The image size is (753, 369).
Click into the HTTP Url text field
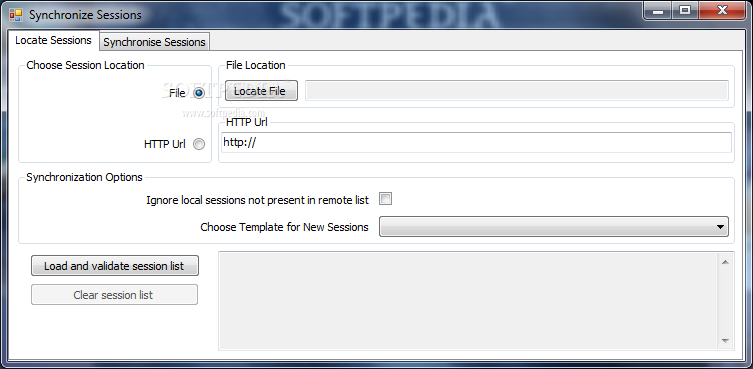pyautogui.click(x=476, y=143)
